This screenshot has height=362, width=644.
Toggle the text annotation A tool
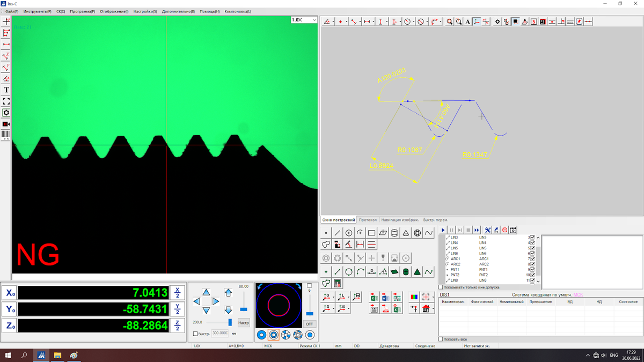pyautogui.click(x=467, y=22)
